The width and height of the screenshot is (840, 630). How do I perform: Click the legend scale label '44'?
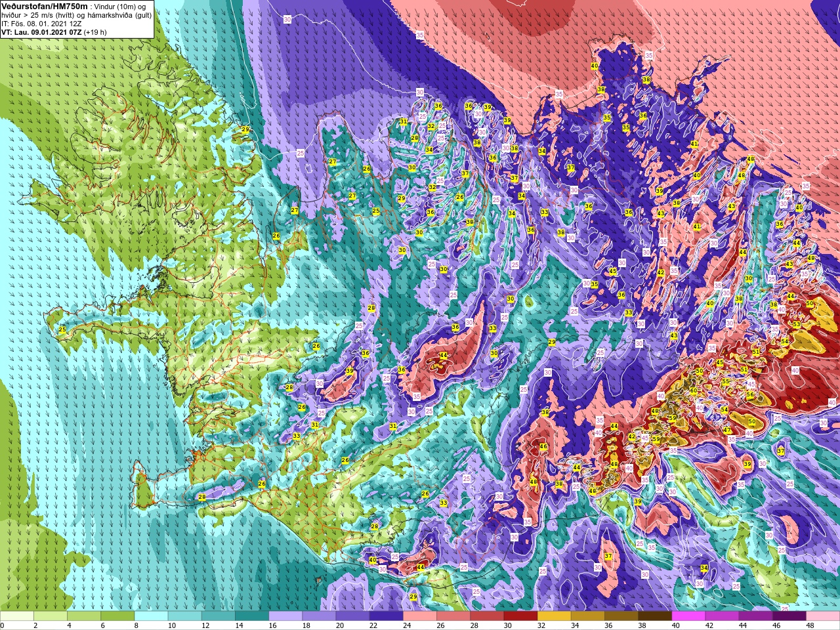click(x=743, y=625)
